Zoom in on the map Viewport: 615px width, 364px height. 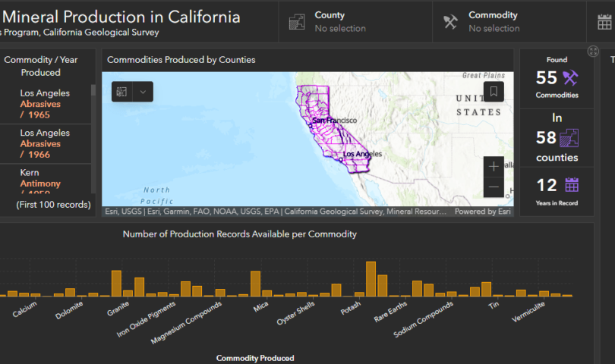coord(494,166)
